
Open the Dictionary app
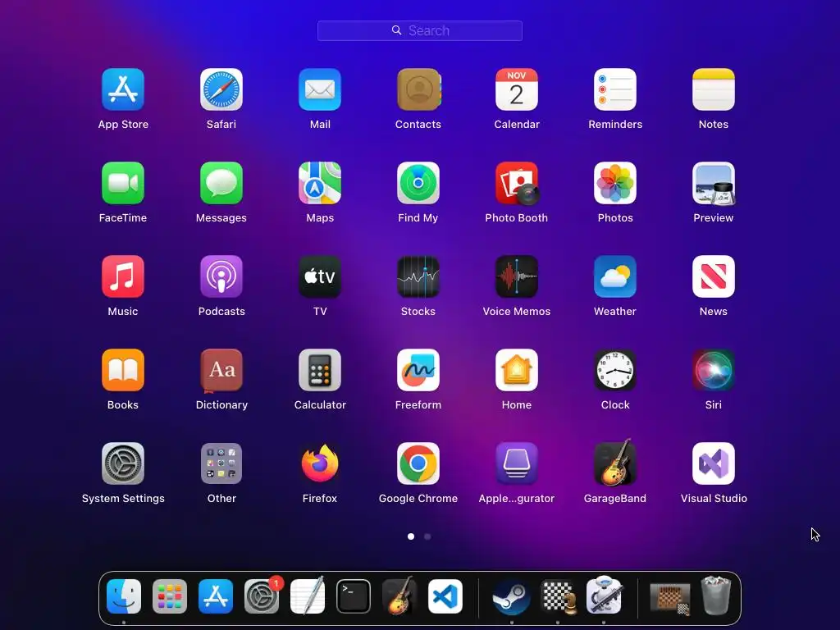pos(221,370)
